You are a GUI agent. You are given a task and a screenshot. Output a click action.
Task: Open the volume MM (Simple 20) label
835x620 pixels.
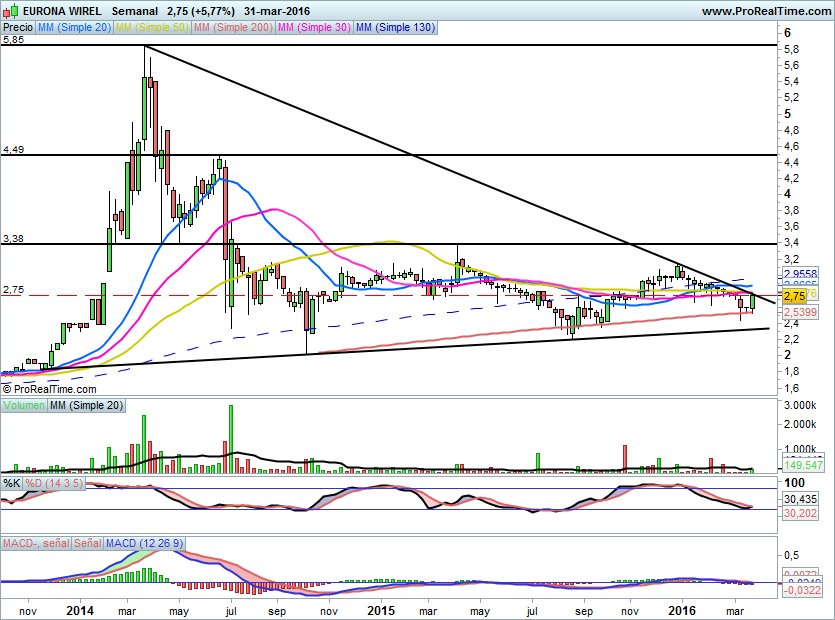tap(86, 405)
